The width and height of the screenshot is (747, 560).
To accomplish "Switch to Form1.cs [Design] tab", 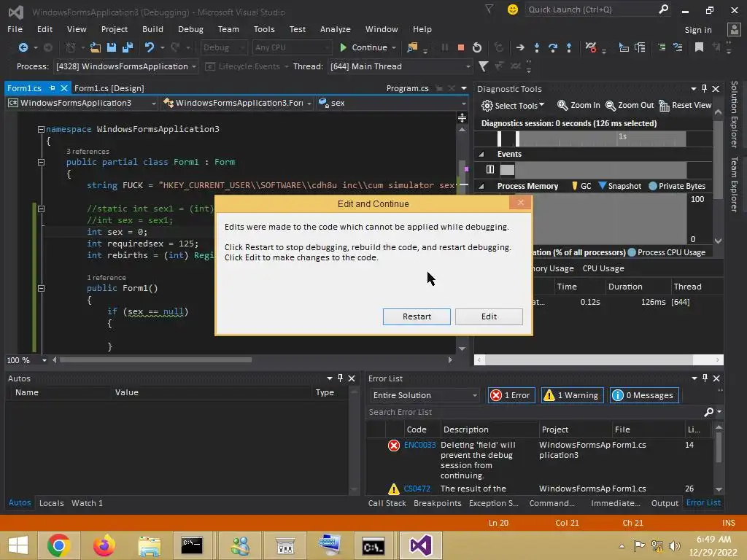I will (109, 88).
